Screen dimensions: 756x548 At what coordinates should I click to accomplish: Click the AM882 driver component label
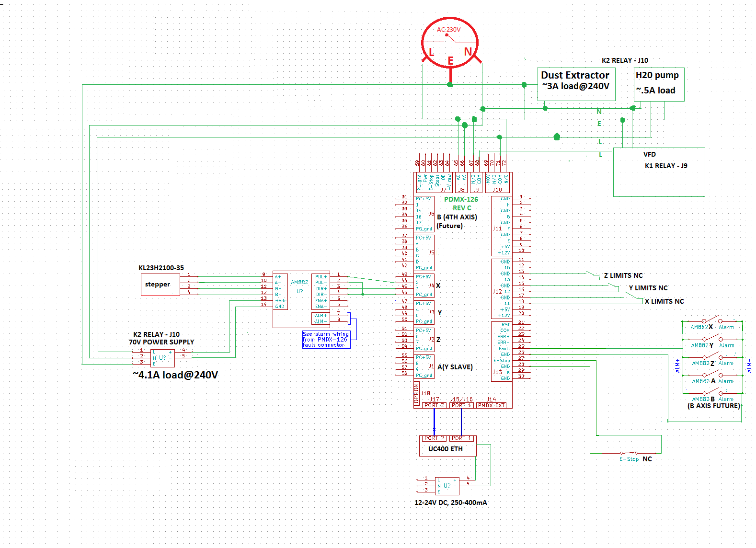(x=299, y=283)
